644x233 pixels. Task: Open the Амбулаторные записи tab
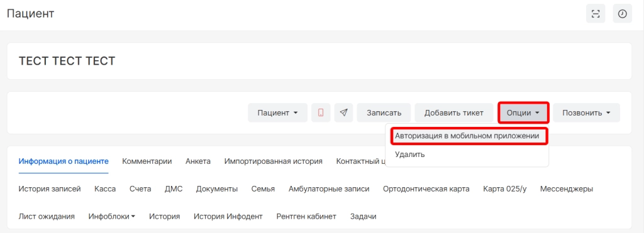pos(329,188)
